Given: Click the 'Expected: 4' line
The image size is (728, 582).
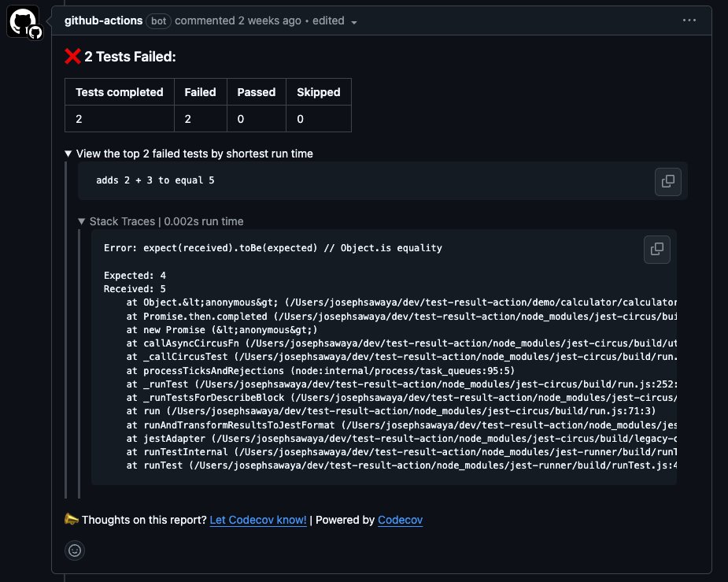Looking at the screenshot, I should click(135, 275).
